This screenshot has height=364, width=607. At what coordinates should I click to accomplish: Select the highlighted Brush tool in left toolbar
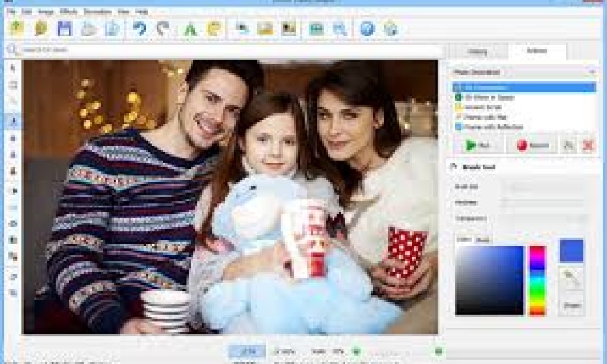[13, 121]
